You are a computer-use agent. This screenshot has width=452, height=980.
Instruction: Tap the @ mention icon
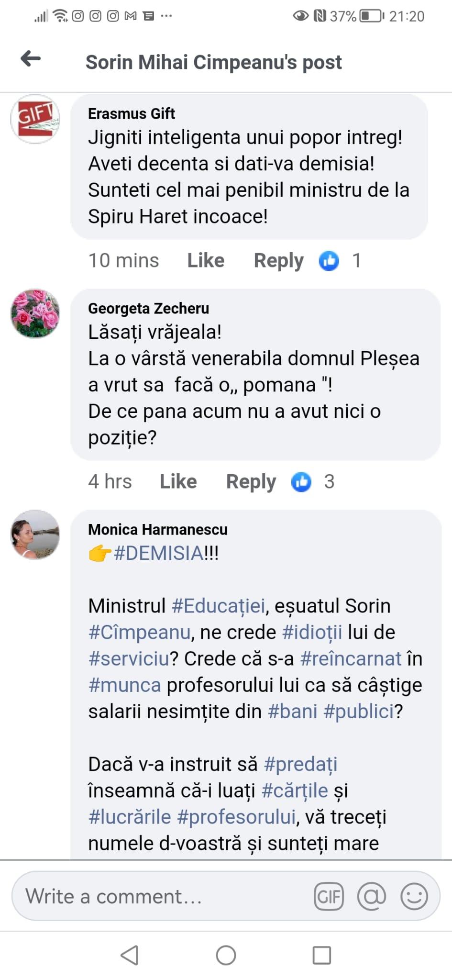click(372, 896)
